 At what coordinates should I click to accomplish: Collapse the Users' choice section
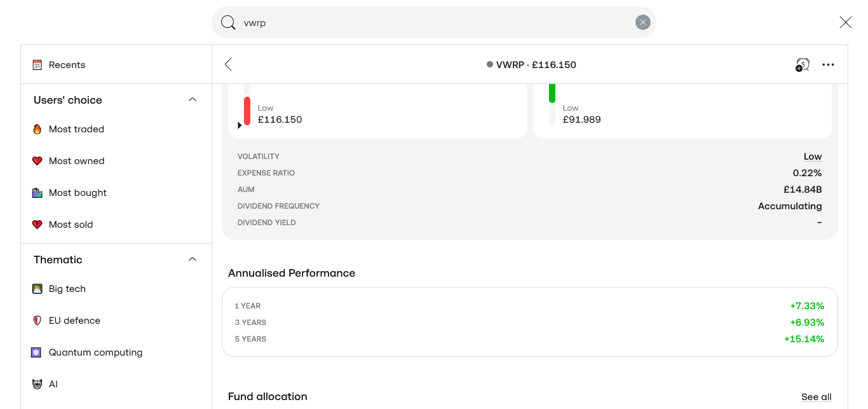(193, 100)
